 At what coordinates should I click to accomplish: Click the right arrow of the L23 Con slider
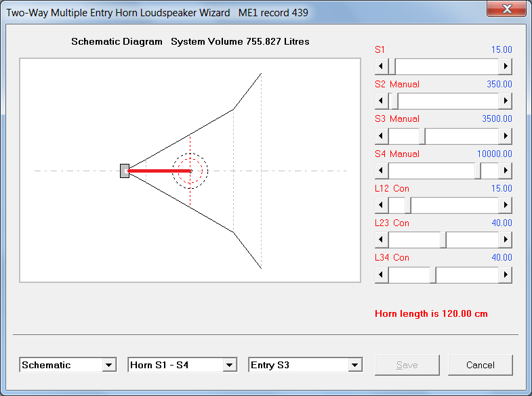coord(505,240)
